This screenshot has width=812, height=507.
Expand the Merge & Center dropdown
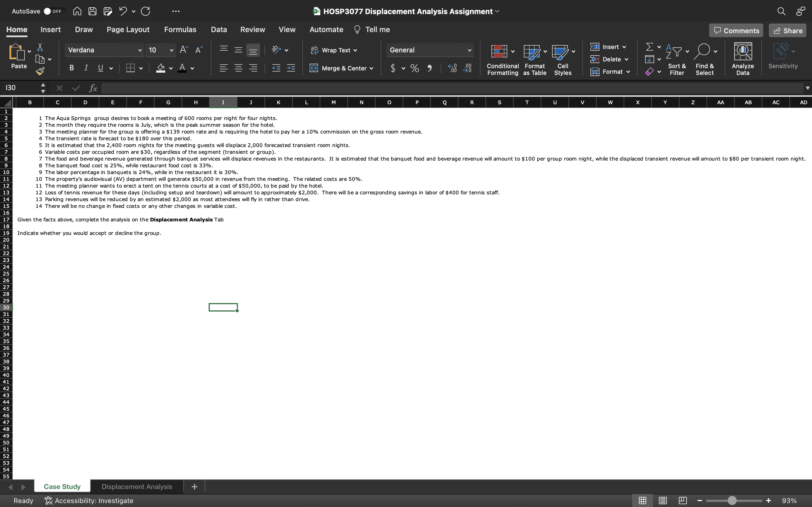[x=371, y=68]
